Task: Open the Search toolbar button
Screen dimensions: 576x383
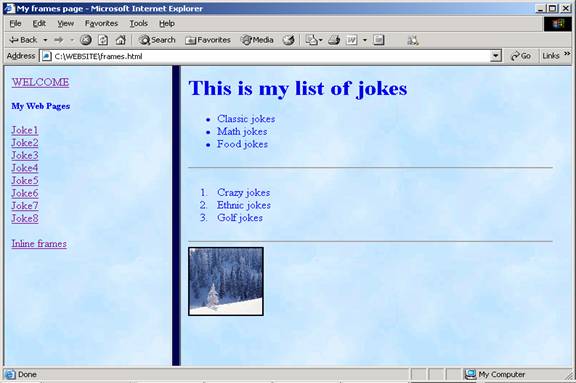Action: (x=157, y=40)
